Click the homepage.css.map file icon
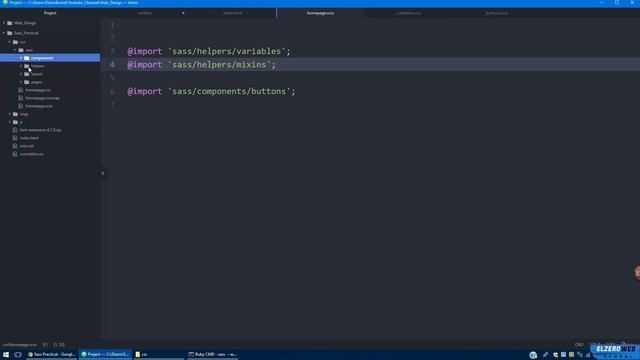The width and height of the screenshot is (640, 360). coord(21,98)
